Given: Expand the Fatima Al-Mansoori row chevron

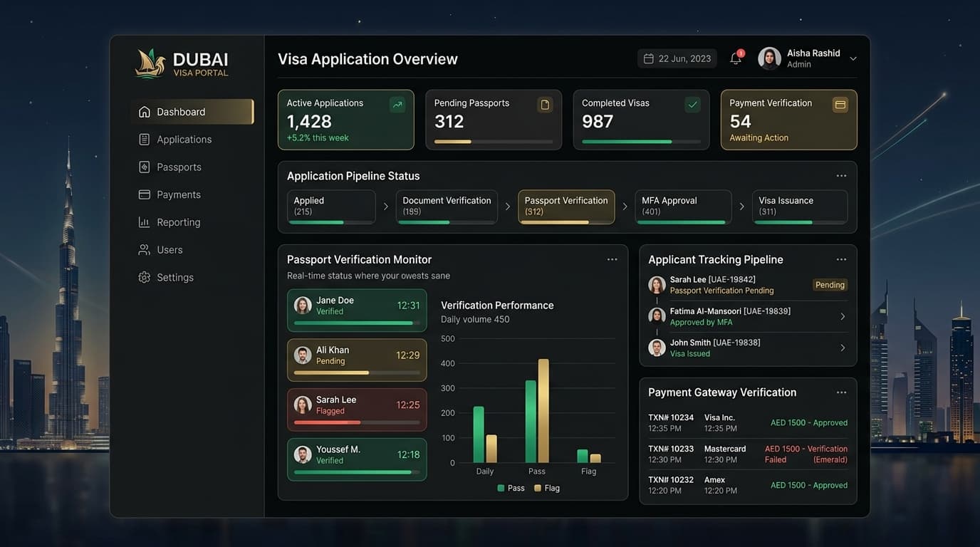Looking at the screenshot, I should (x=843, y=316).
